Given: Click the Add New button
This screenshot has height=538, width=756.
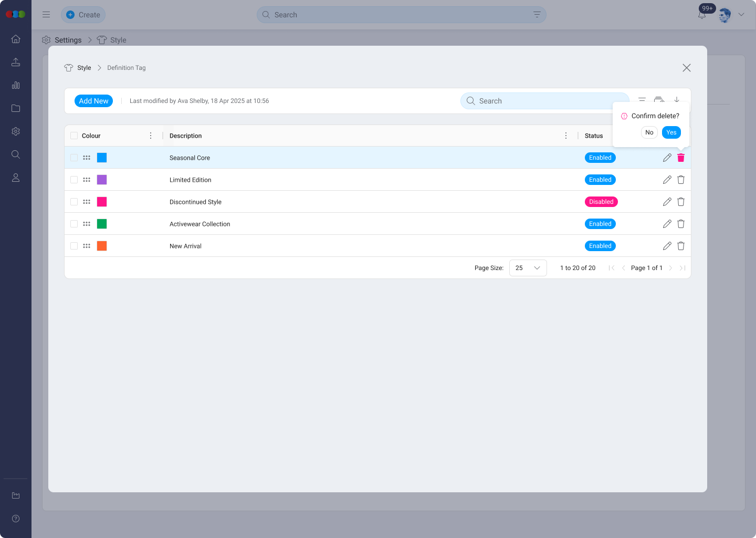Looking at the screenshot, I should (x=93, y=101).
